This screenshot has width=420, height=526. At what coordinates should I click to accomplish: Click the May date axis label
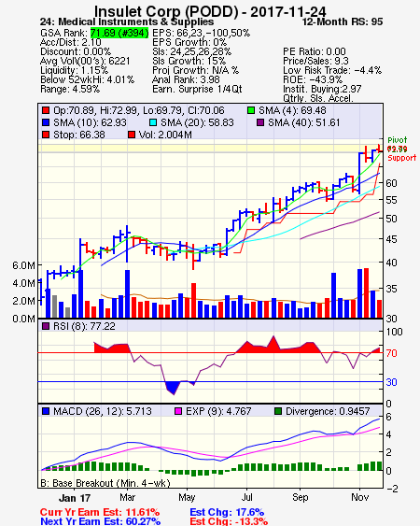(x=187, y=497)
